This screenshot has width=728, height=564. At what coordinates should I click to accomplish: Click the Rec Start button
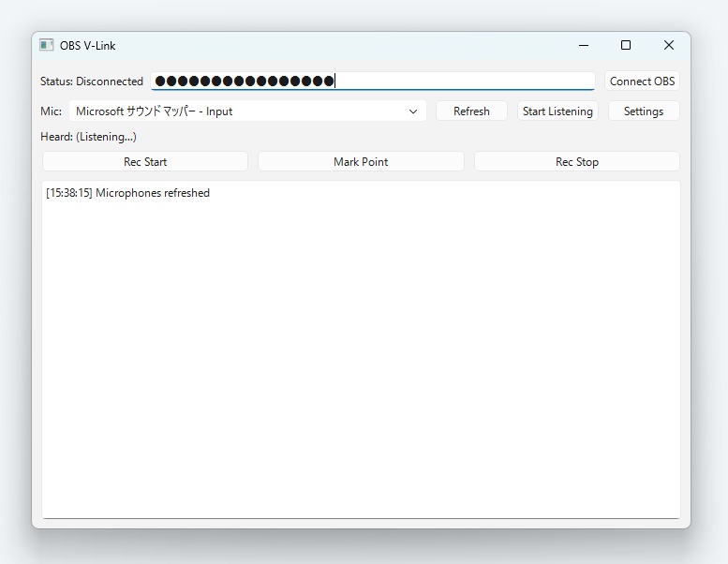click(145, 161)
